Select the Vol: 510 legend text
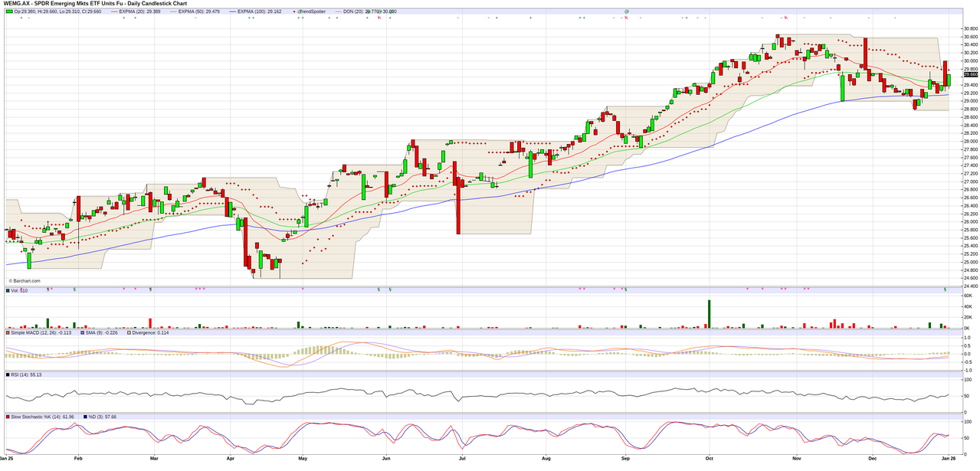Viewport: 980px width, 471px height. tap(19, 290)
